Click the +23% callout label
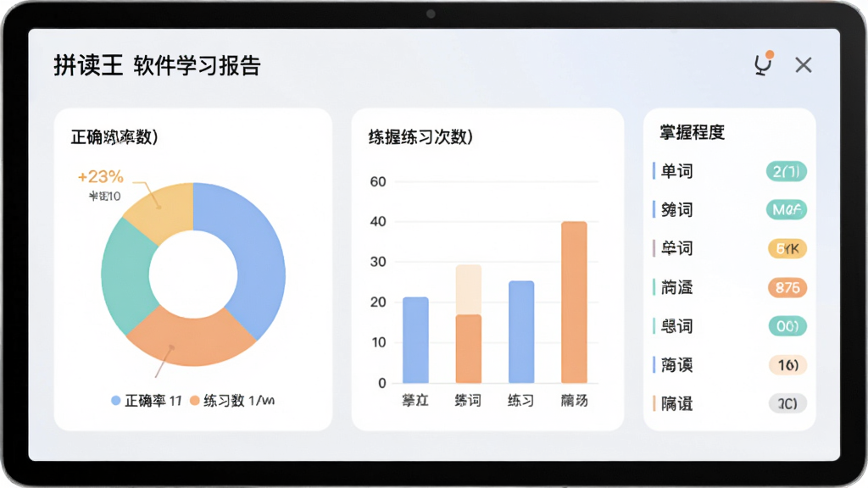 pos(100,176)
